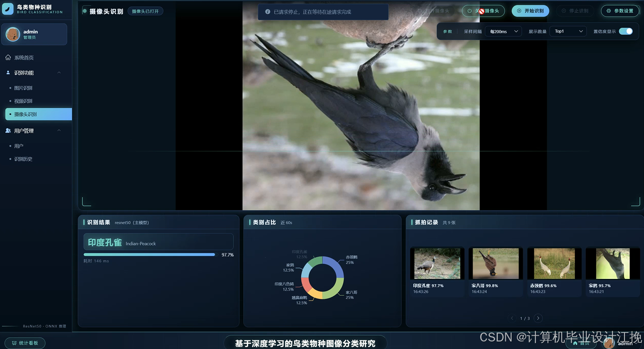This screenshot has width=644, height=349.
Task: Click the chart icon in the 统计看板 button
Action: 14,343
